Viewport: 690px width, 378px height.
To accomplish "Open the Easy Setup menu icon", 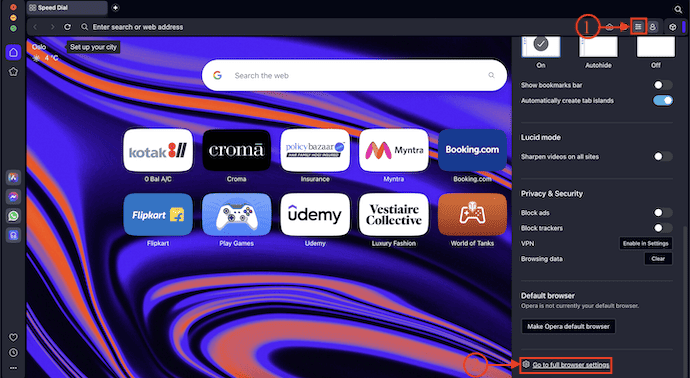I will click(x=638, y=27).
